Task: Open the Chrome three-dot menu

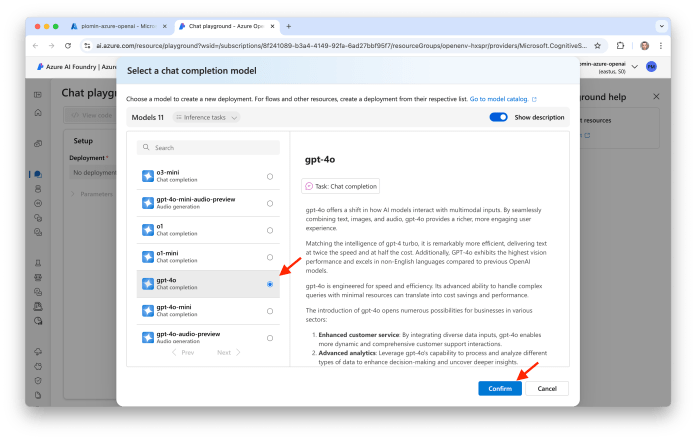Action: [661, 46]
